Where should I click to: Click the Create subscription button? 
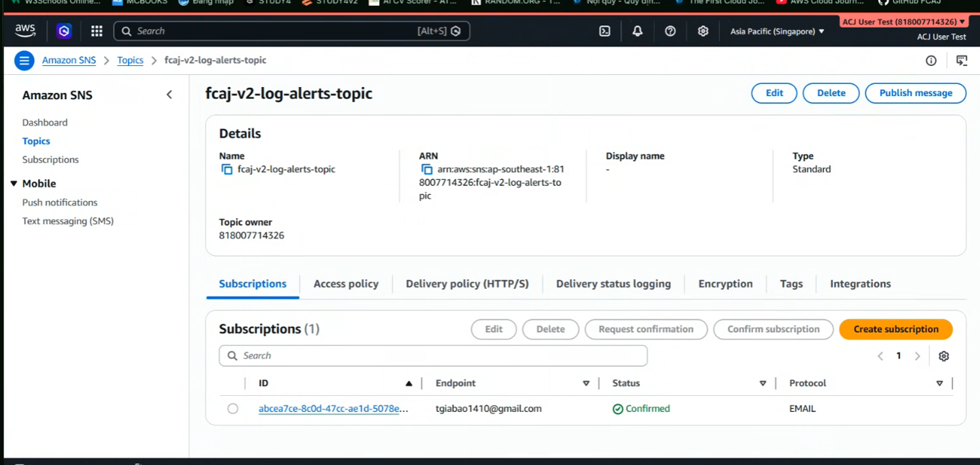[x=896, y=329]
